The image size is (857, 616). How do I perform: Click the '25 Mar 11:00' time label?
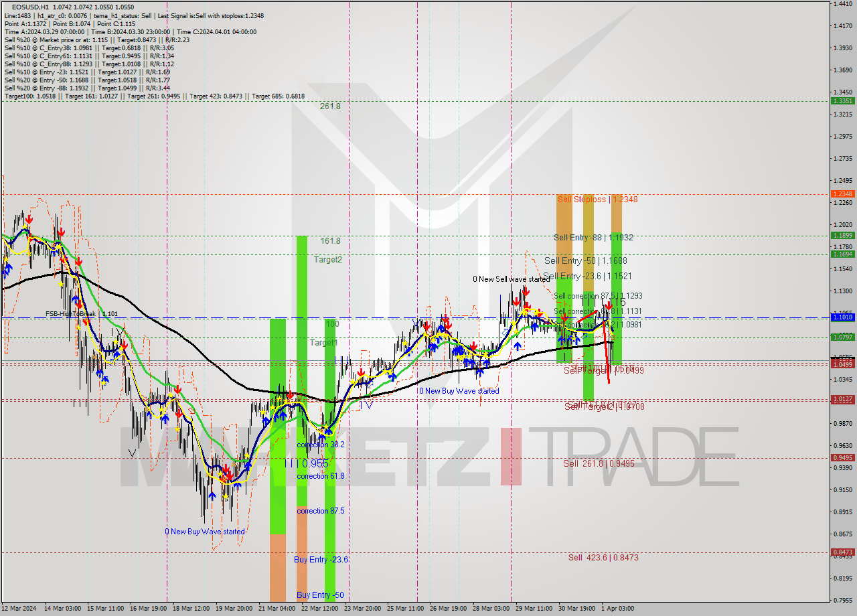click(x=406, y=609)
